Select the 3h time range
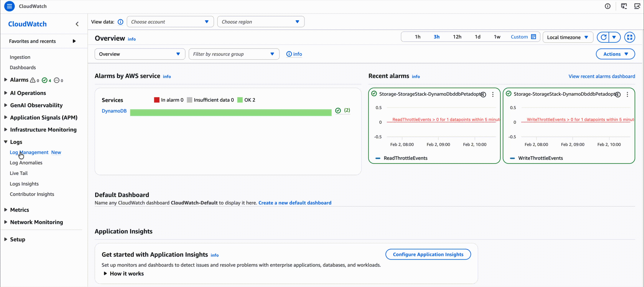Image resolution: width=644 pixels, height=287 pixels. (x=436, y=37)
